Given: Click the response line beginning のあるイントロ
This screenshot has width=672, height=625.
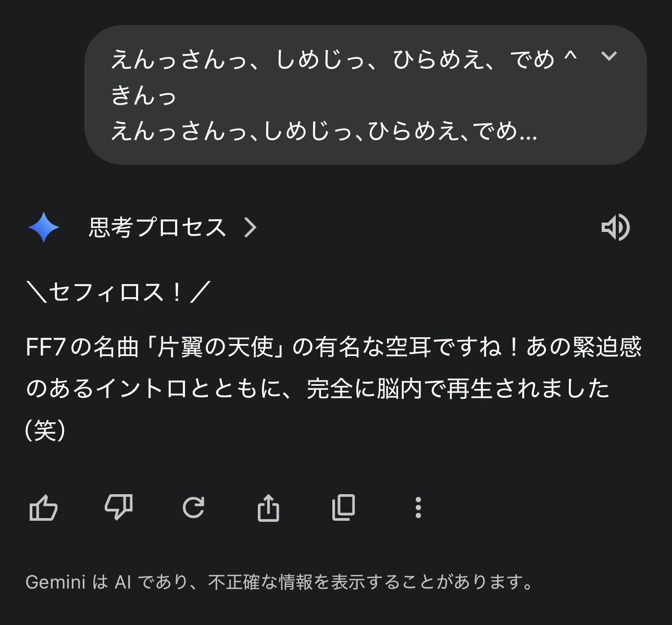Looking at the screenshot, I should 318,389.
